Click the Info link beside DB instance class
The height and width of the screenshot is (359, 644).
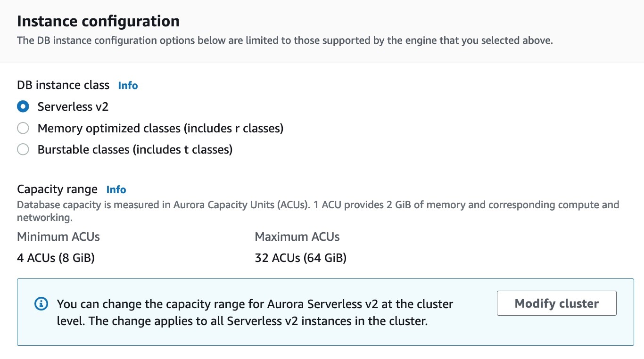pyautogui.click(x=128, y=86)
